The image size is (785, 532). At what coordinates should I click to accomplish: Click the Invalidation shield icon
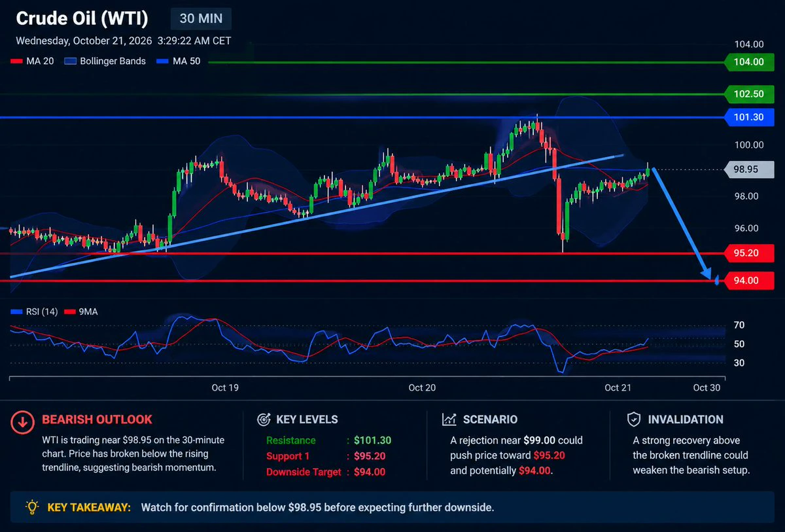[633, 419]
